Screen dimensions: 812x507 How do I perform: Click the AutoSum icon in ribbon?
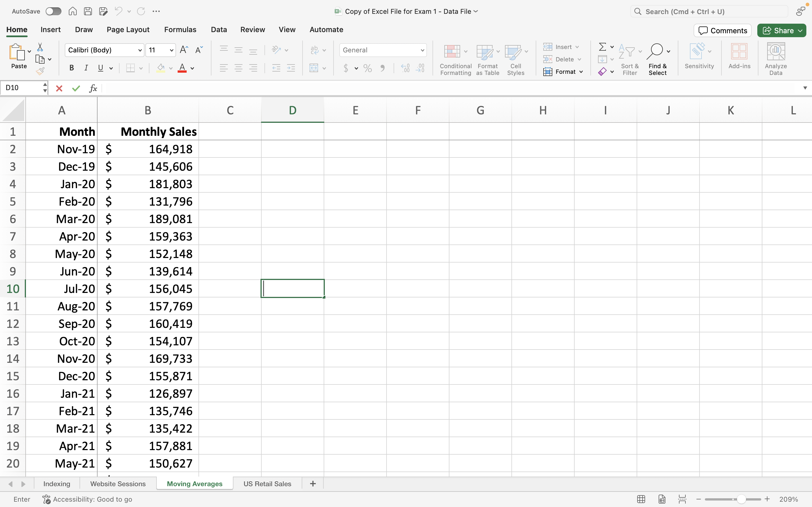tap(602, 46)
